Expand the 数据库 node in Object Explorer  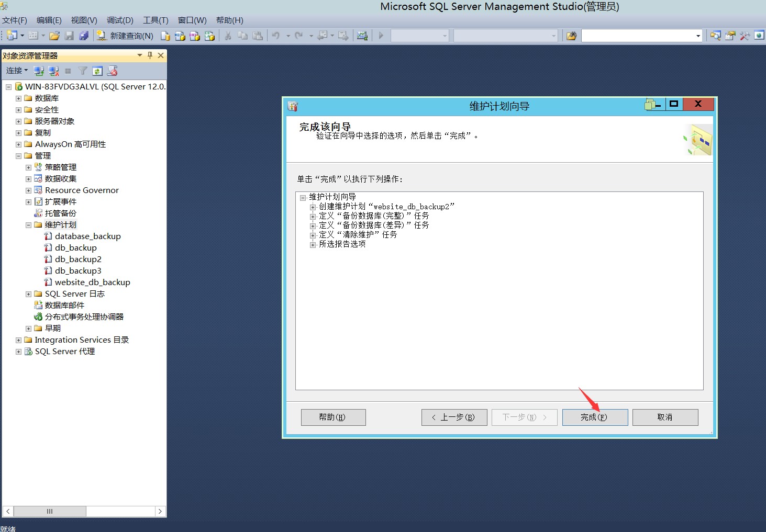tap(18, 98)
